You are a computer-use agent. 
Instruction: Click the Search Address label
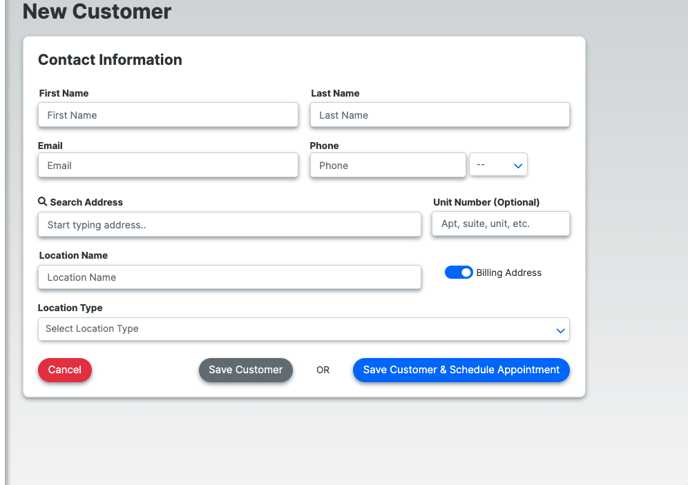coord(86,202)
